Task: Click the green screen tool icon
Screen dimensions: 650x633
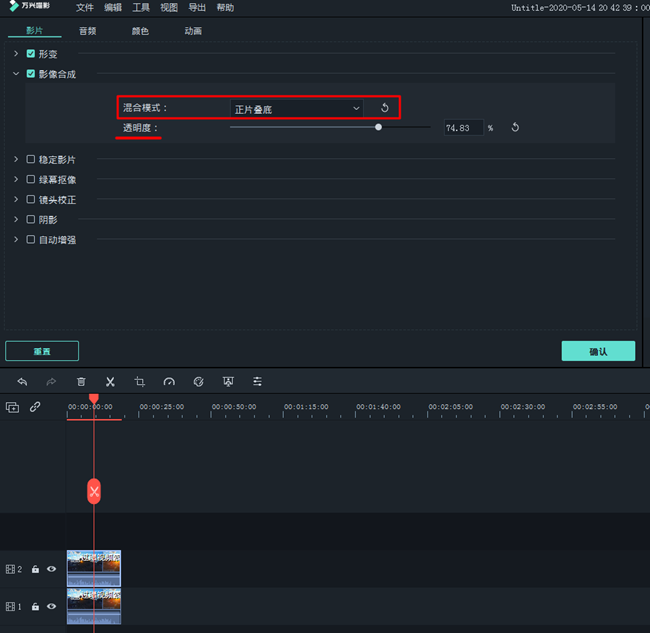Action: point(228,382)
